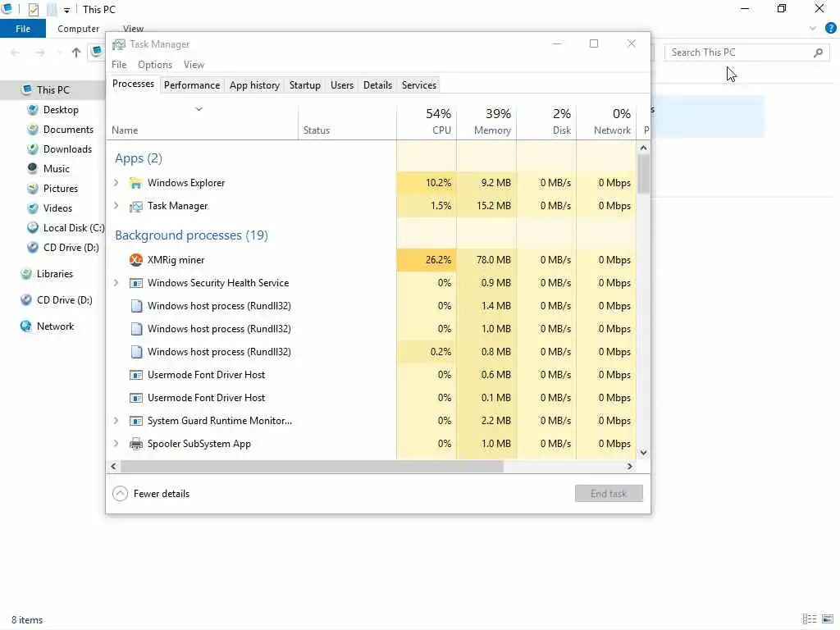Screen dimensions: 840x630
Task: Click the Downloads folder icon in sidebar
Action: [x=33, y=149]
